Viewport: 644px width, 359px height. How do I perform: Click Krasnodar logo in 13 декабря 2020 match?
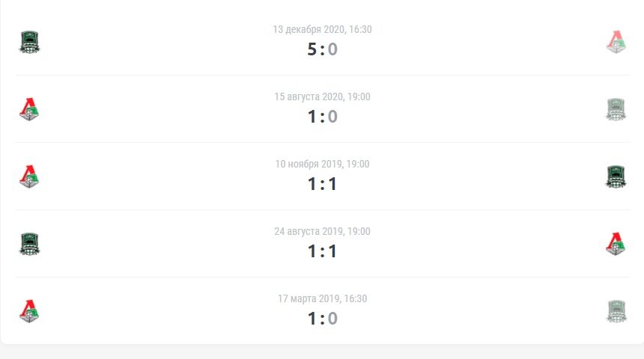(29, 42)
